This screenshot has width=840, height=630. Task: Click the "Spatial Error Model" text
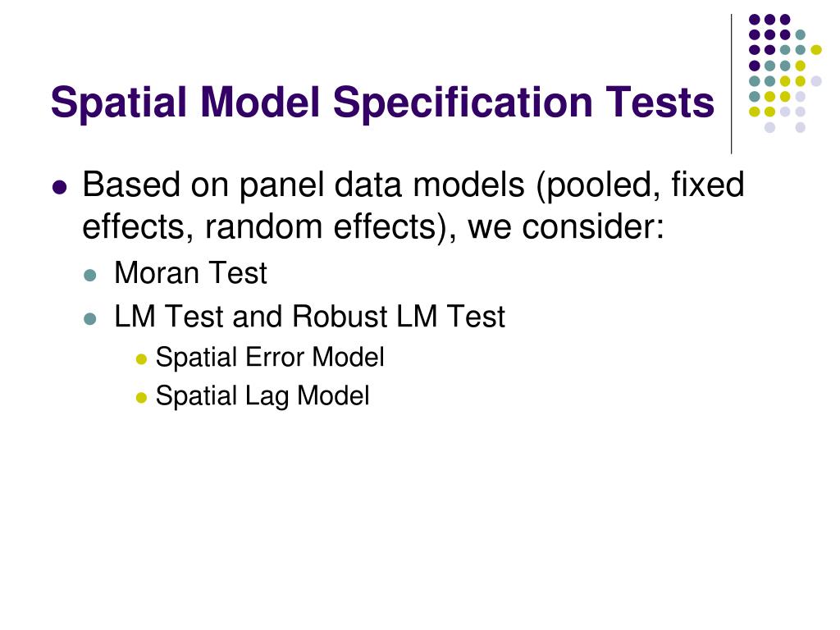click(x=270, y=358)
